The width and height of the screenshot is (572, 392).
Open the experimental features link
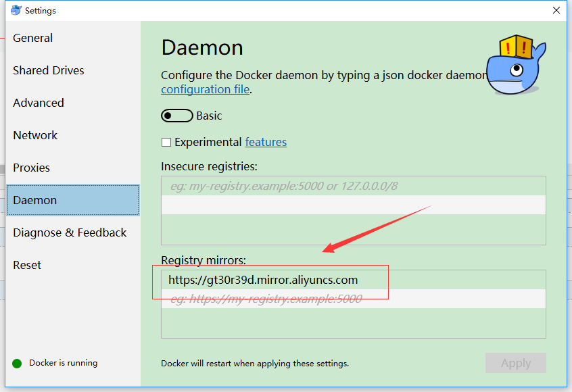point(266,142)
